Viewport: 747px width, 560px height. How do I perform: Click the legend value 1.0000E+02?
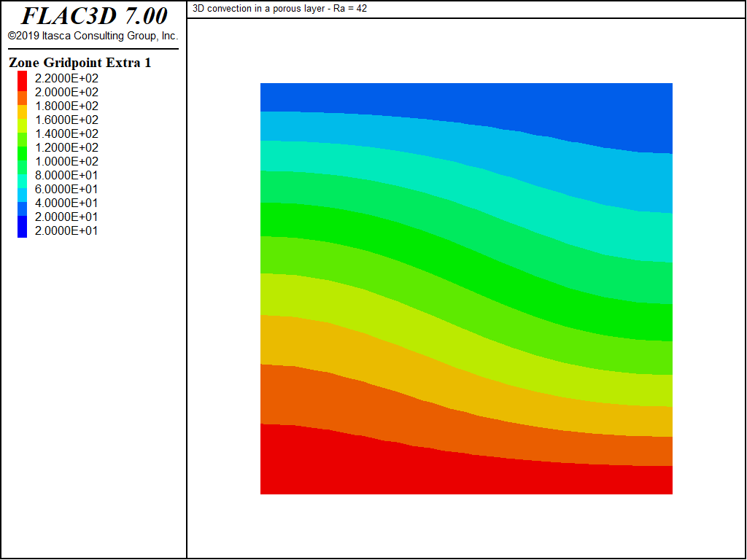[66, 161]
